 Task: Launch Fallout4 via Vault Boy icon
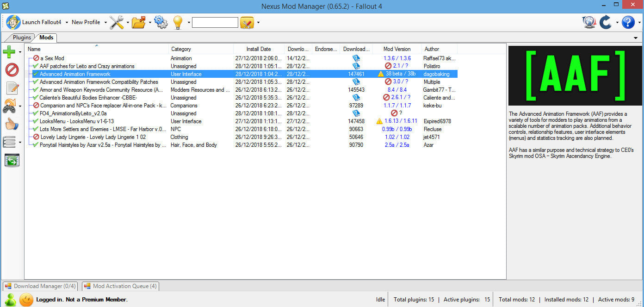pyautogui.click(x=13, y=22)
